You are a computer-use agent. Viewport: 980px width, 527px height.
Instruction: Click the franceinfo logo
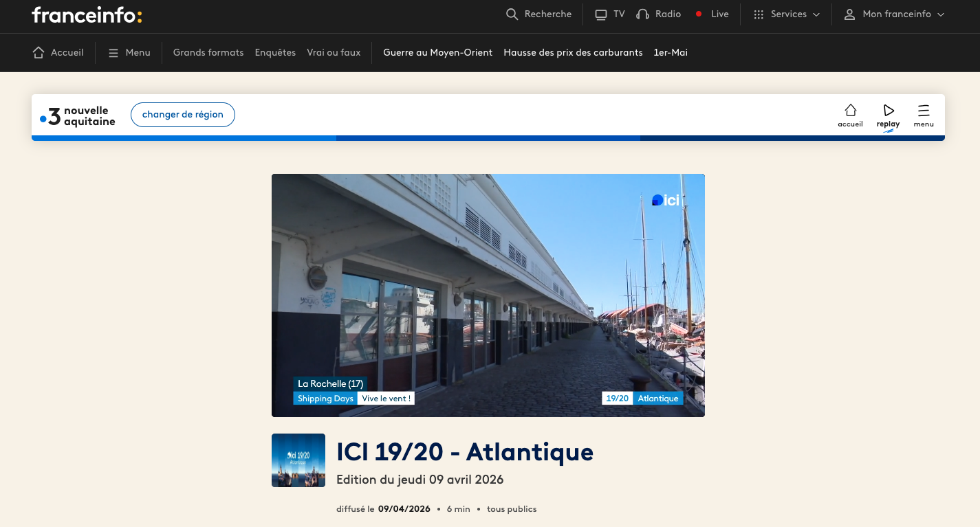tap(87, 15)
